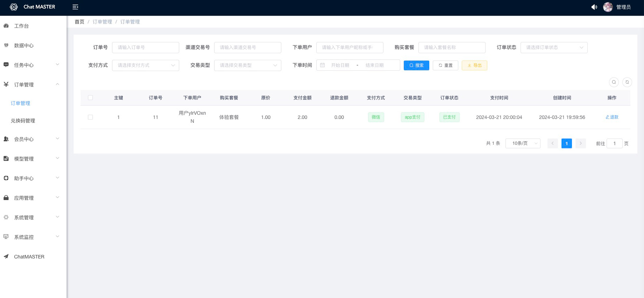The height and width of the screenshot is (298, 644).
Task: Click the 任务中心 chat bubble icon
Action: [6, 65]
